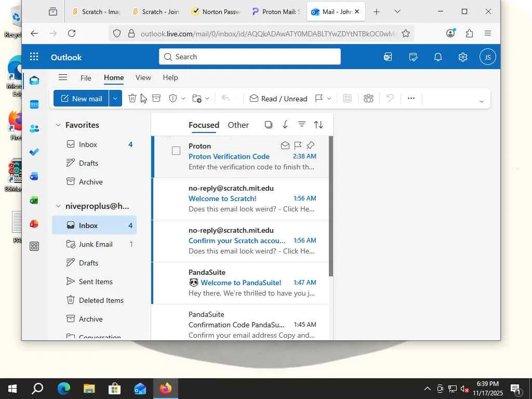Switch to the Other inbox tab
This screenshot has width=532, height=399.
(238, 125)
